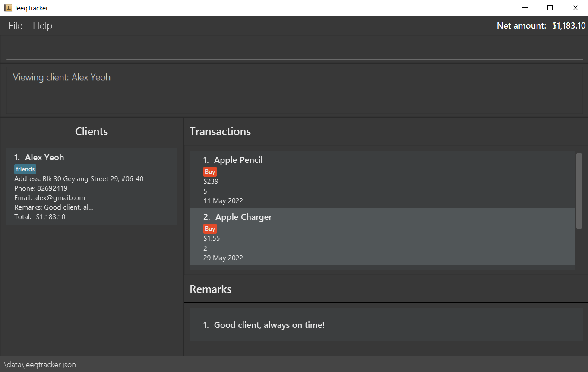The height and width of the screenshot is (372, 588).
Task: Click the $239 price of Apple Pencil
Action: pyautogui.click(x=211, y=181)
